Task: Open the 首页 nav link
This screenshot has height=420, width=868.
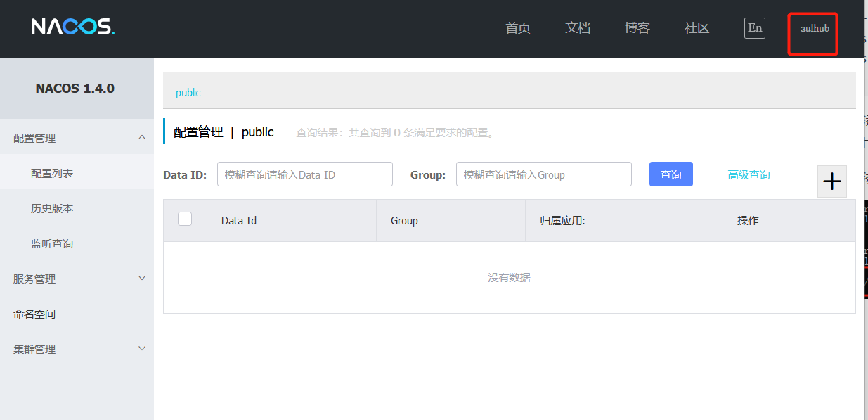Action: [x=518, y=28]
